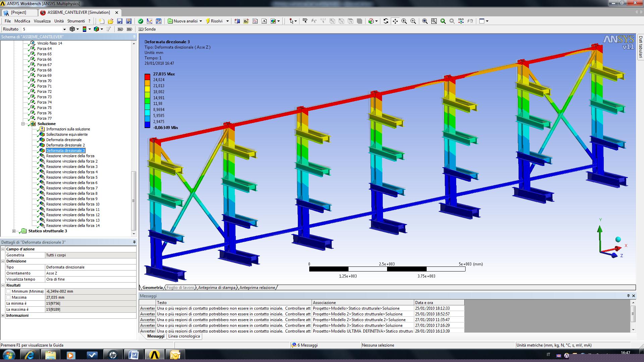Click the Windows Start button
Image resolution: width=644 pixels, height=362 pixels.
9,355
